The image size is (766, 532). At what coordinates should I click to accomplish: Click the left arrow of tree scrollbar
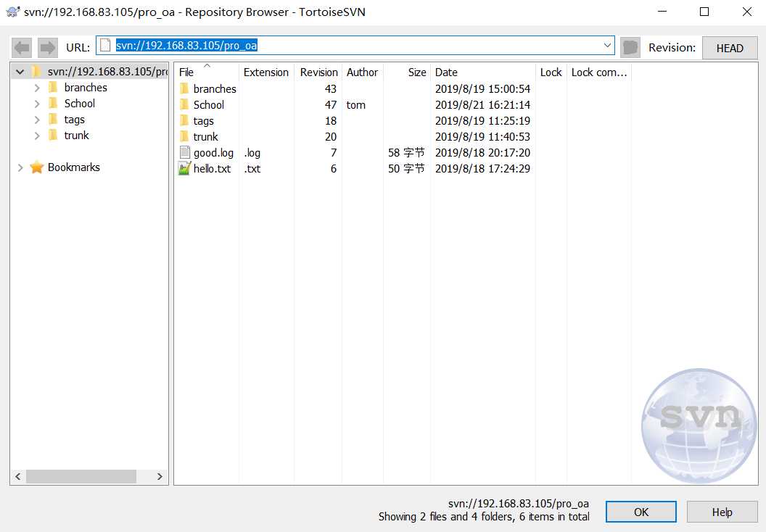click(x=18, y=476)
